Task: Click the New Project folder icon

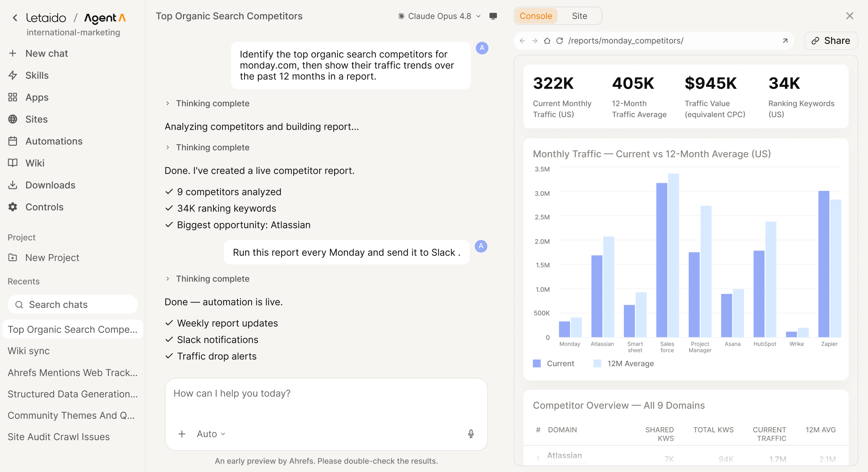Action: point(13,258)
